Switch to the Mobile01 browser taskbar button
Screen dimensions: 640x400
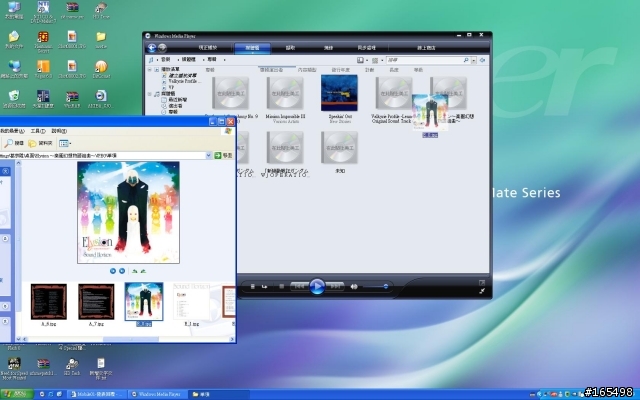(x=97, y=394)
